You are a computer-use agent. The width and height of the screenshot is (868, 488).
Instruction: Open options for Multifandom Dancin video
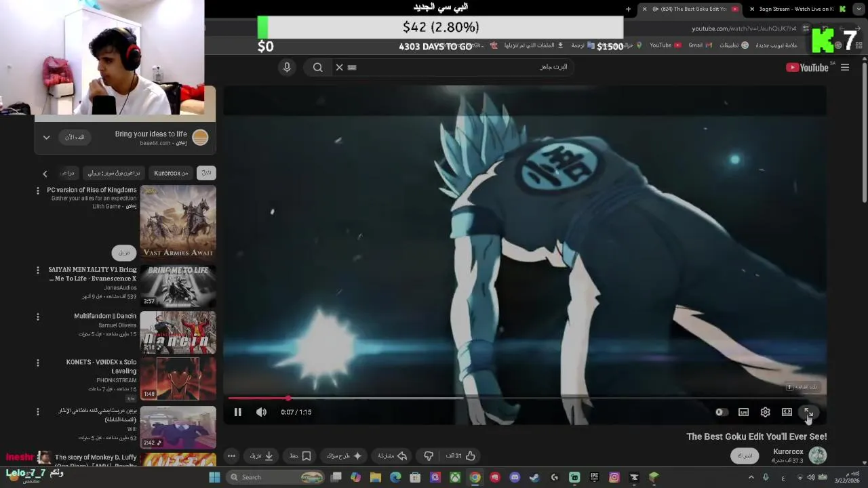point(38,317)
